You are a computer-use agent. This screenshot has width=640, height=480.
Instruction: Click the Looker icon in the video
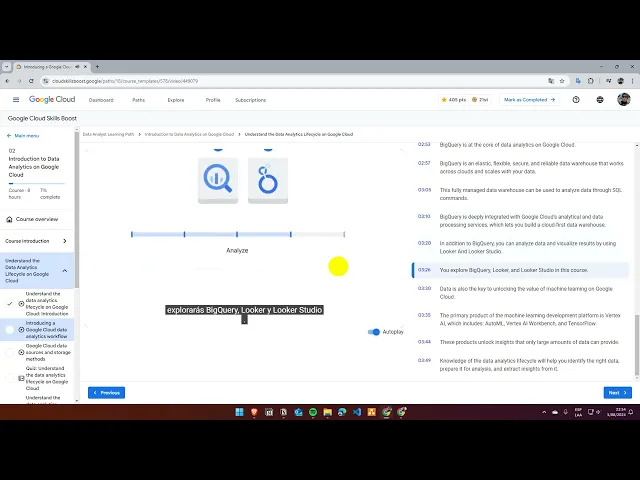(x=268, y=180)
